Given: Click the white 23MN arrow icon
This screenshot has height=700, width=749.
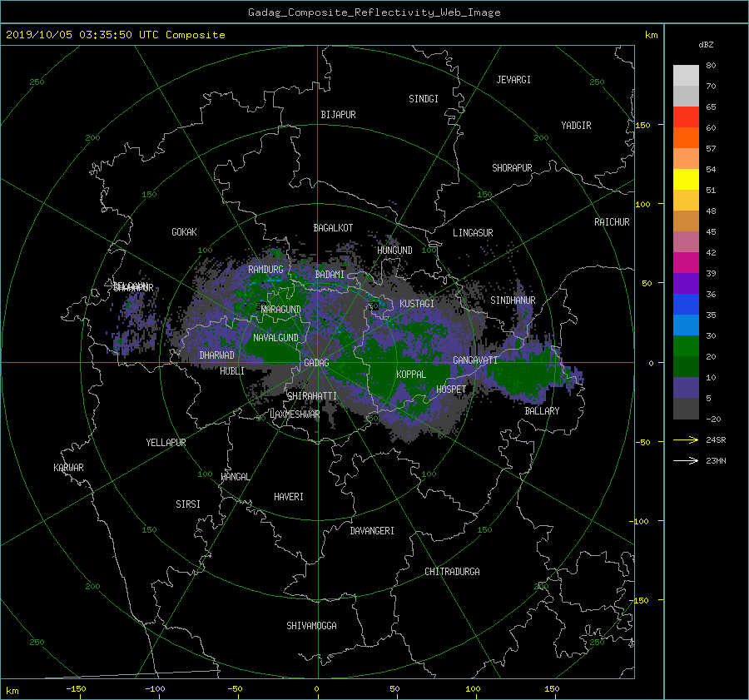Looking at the screenshot, I should (686, 460).
